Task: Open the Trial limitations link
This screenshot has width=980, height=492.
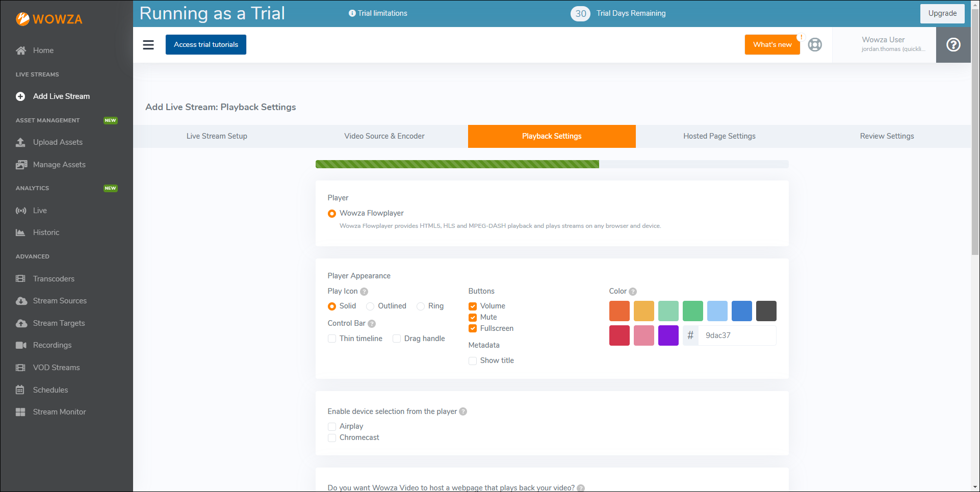Action: 378,13
